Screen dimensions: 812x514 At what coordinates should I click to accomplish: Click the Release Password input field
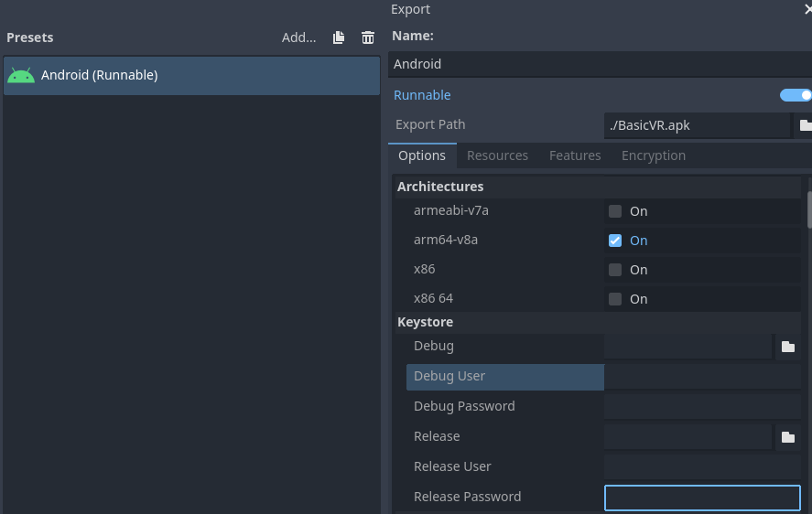click(702, 498)
